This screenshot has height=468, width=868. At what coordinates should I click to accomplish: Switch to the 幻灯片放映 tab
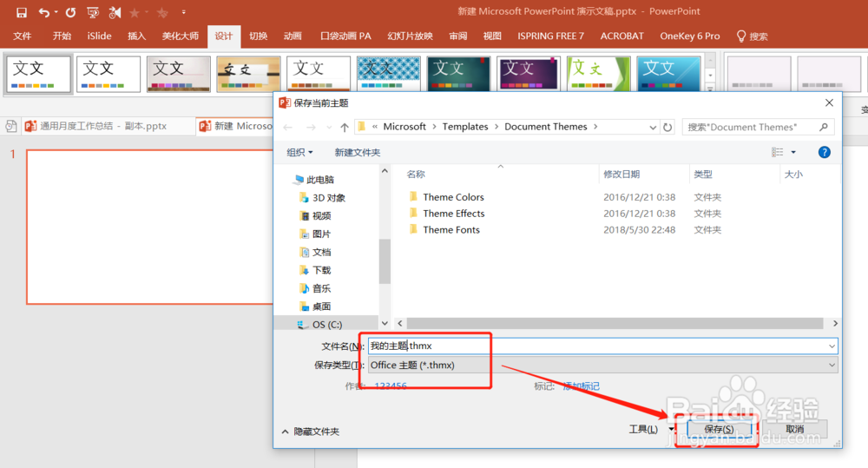coord(411,36)
